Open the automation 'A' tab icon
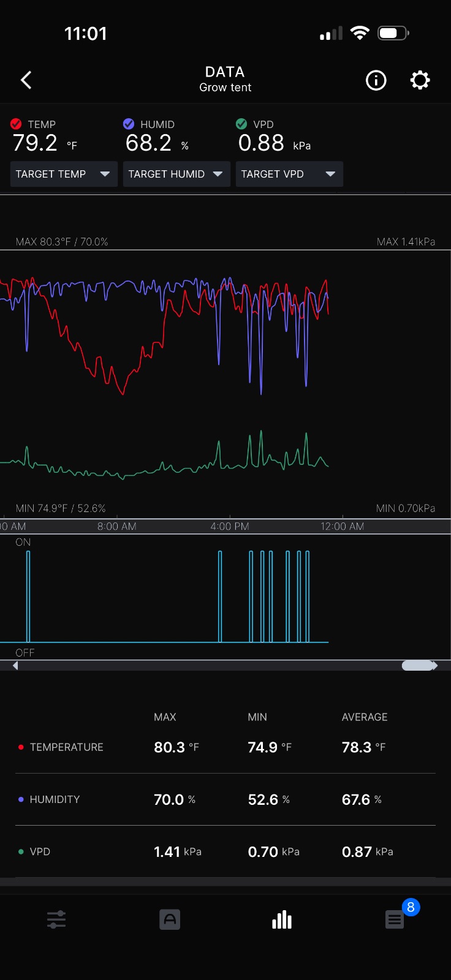This screenshot has width=451, height=980. click(170, 919)
